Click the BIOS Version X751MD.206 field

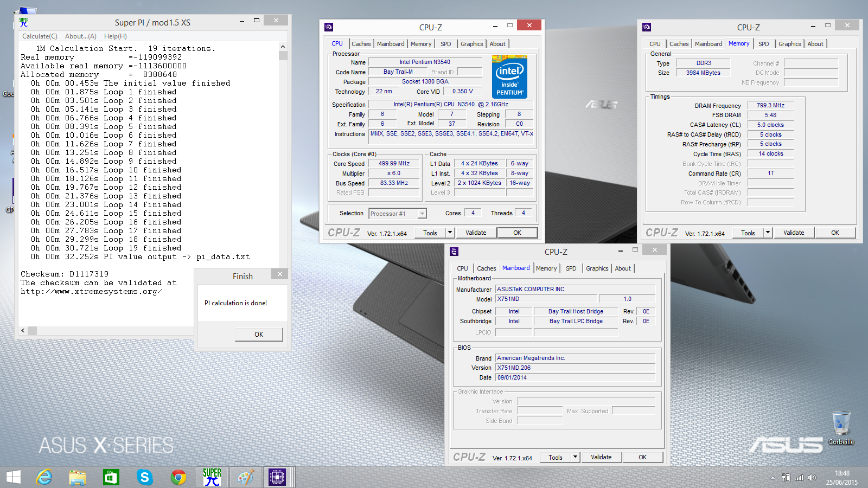[x=575, y=368]
